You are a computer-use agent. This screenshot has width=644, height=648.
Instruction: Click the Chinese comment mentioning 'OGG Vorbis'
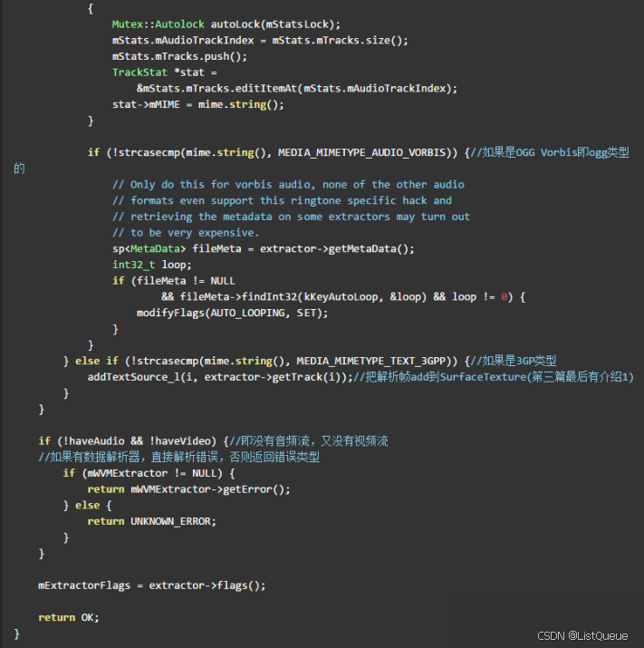point(550,153)
